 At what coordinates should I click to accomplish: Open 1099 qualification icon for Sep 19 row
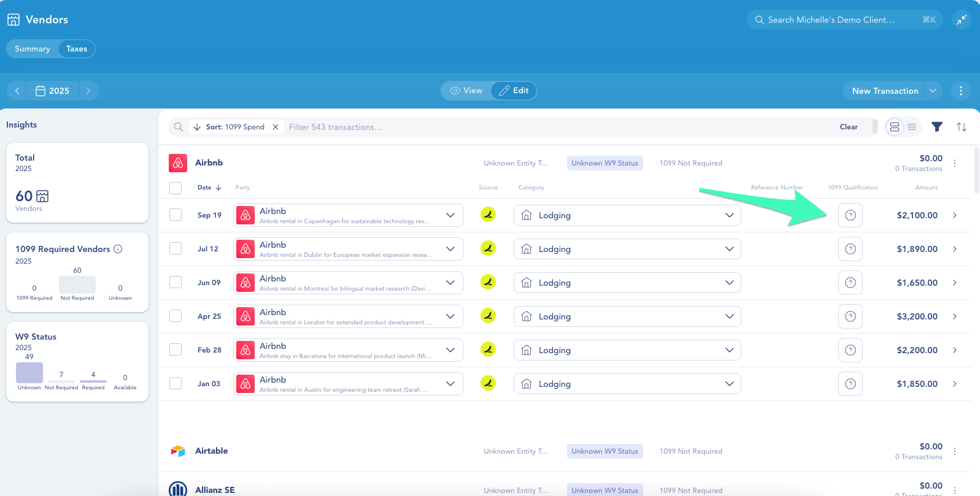(851, 215)
